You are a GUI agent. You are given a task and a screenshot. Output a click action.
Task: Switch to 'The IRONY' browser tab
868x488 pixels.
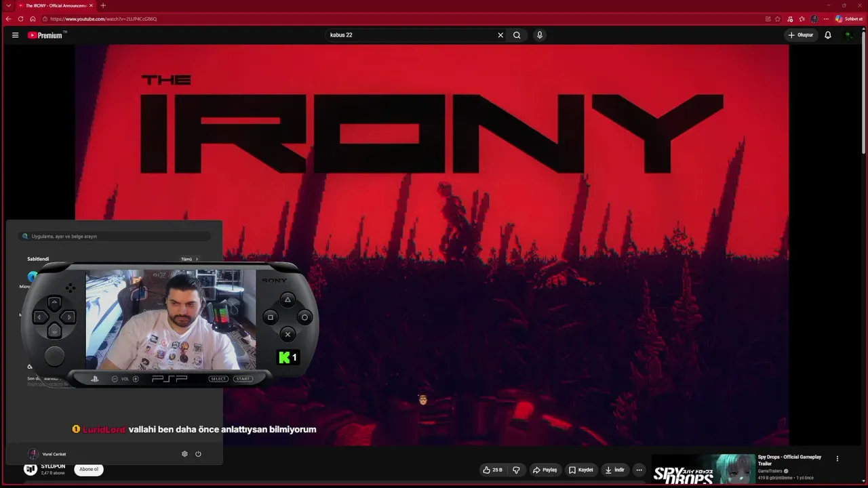coord(56,5)
